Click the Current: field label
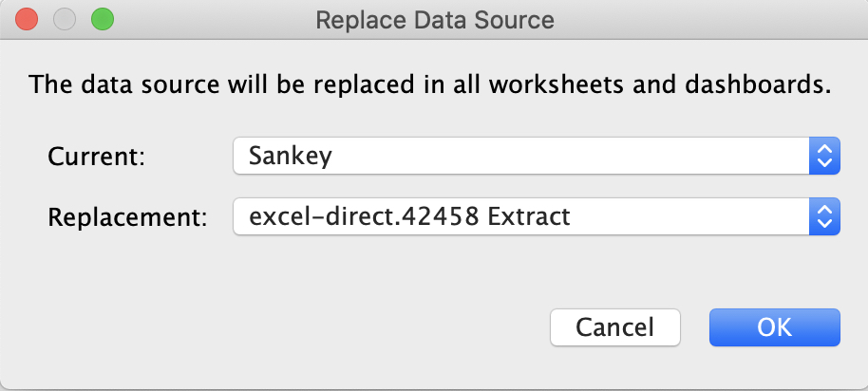Screen dimensions: 868x391 coord(96,157)
